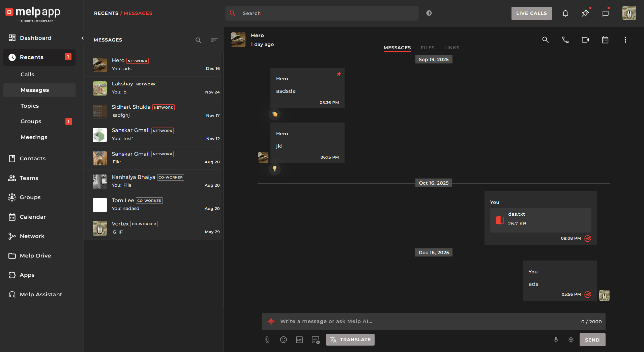The width and height of the screenshot is (644, 352).
Task: Collapse the left navigation sidebar
Action: [83, 38]
